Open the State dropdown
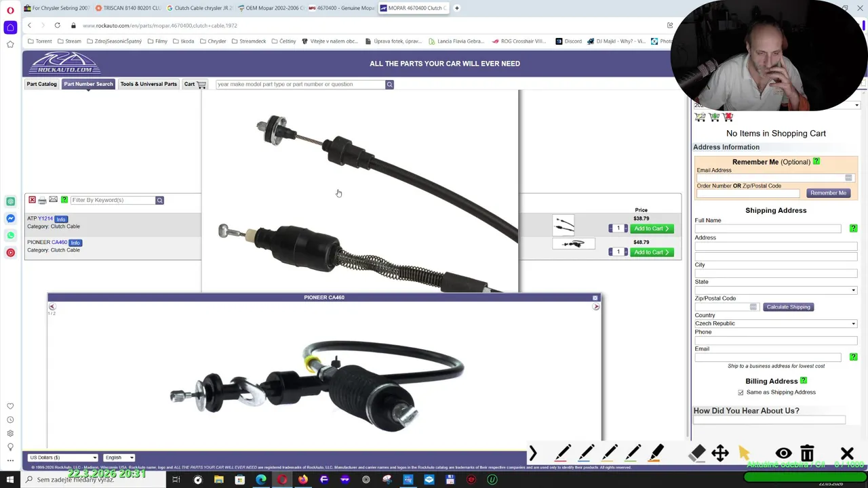 (x=776, y=290)
